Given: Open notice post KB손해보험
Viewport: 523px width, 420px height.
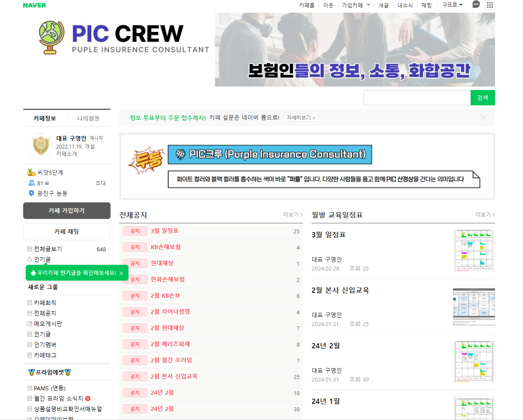Looking at the screenshot, I should pyautogui.click(x=166, y=247).
